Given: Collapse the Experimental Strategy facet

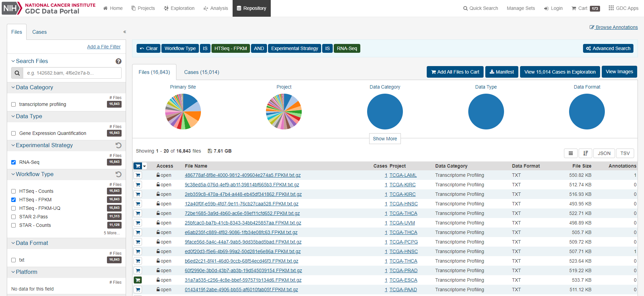Looking at the screenshot, I should pos(42,145).
